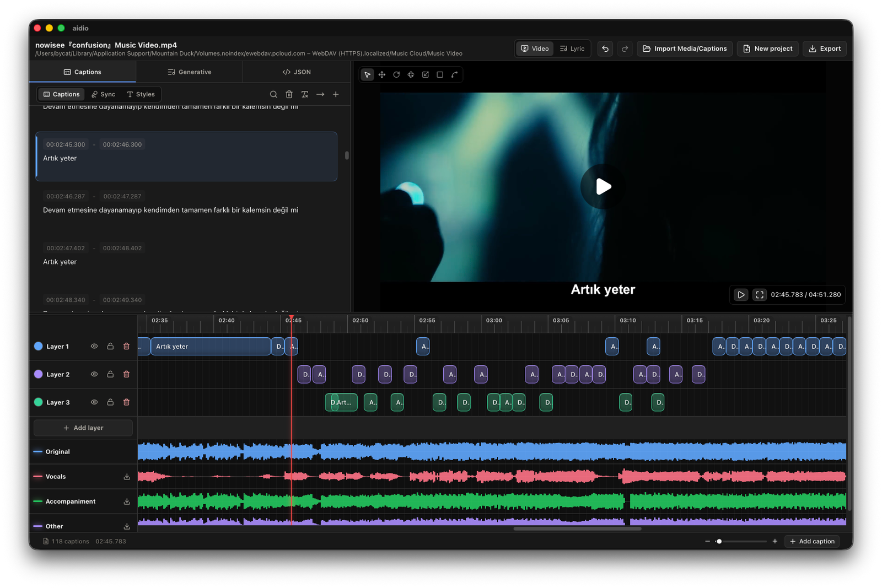Redo the last undone action
Screen dimensions: 882x588
(625, 48)
